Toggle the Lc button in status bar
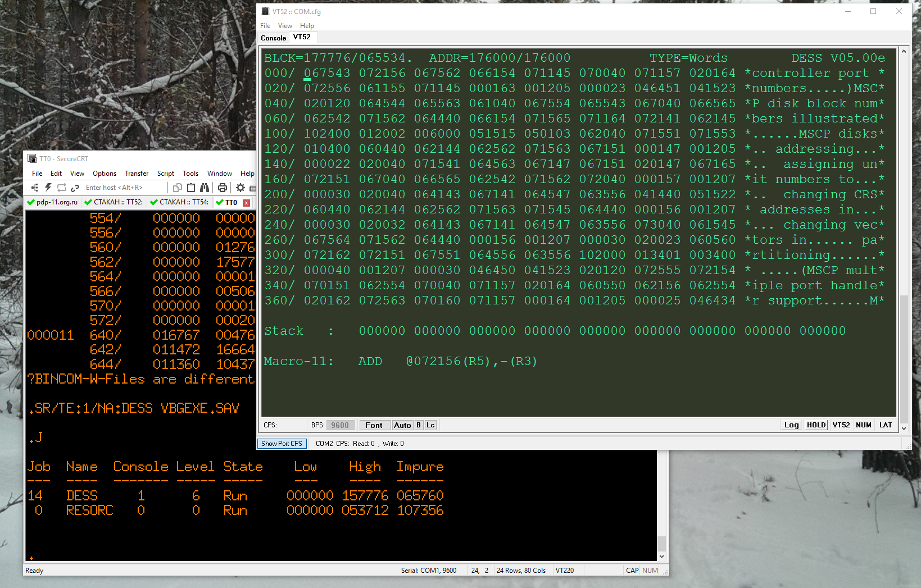Image resolution: width=921 pixels, height=588 pixels. click(430, 425)
